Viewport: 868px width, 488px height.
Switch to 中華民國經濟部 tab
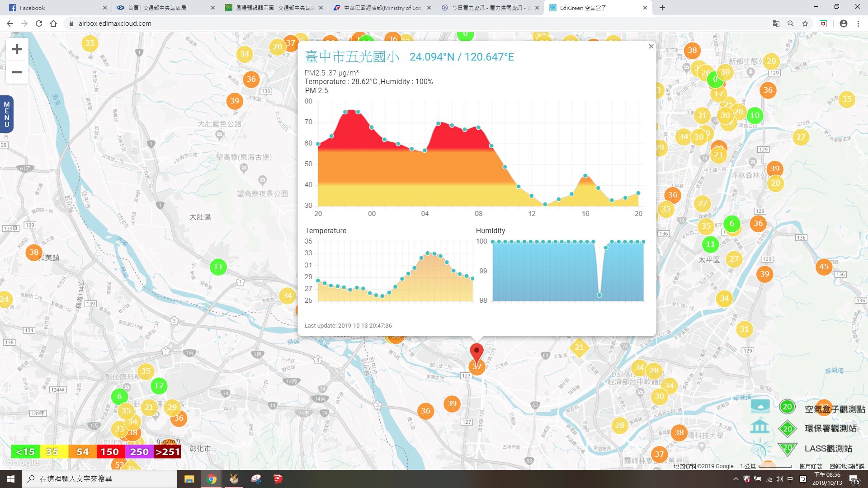point(382,8)
